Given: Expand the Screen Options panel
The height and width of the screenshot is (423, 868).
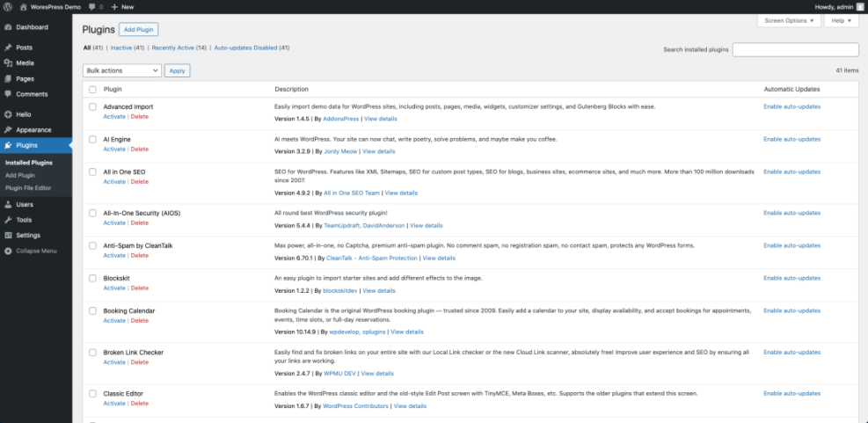Looking at the screenshot, I should click(789, 20).
